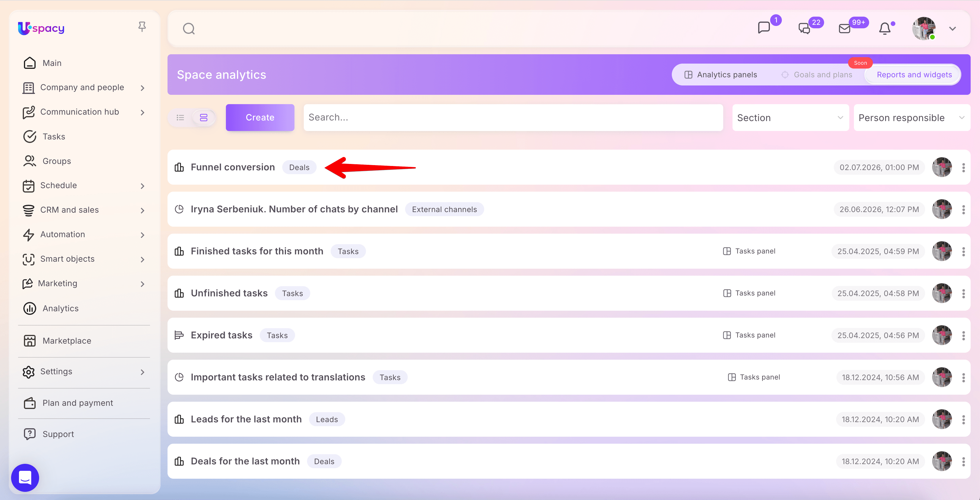Open the support chat bubble widget

[25, 478]
